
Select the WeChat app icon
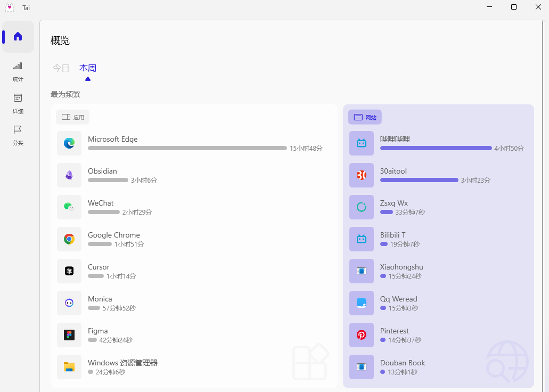coord(69,207)
